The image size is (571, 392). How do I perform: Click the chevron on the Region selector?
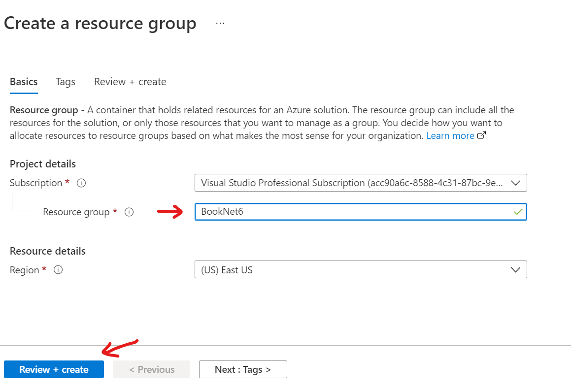tap(516, 269)
